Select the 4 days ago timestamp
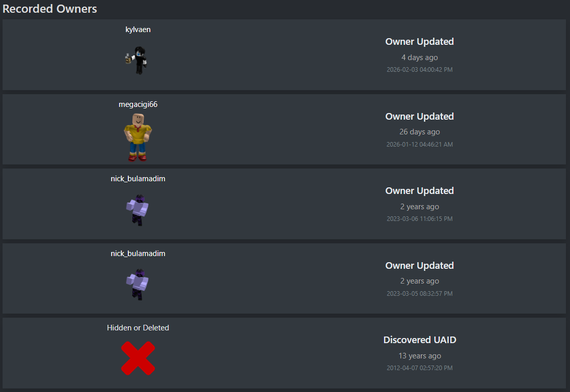This screenshot has width=570, height=392. 420,58
